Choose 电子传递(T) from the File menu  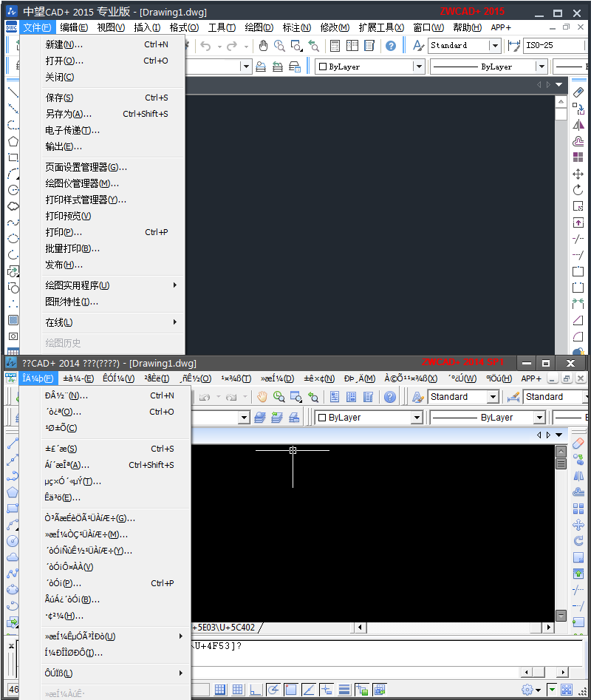(x=112, y=130)
